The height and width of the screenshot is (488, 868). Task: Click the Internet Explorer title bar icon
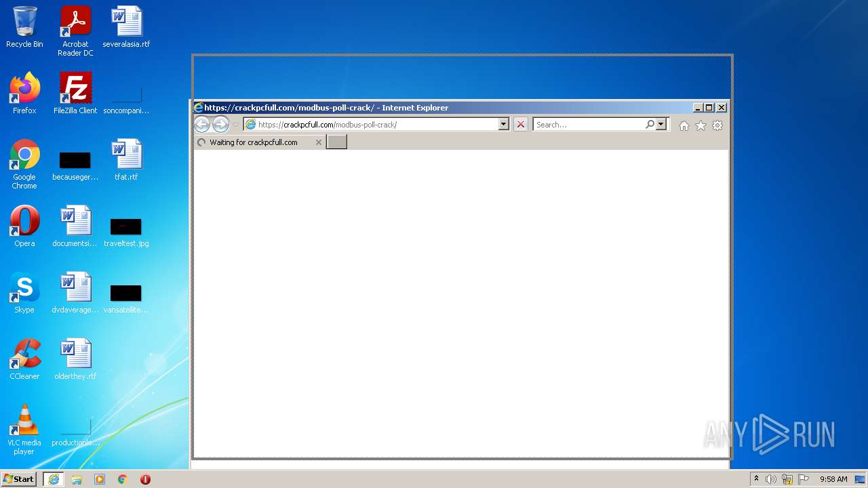coord(199,108)
